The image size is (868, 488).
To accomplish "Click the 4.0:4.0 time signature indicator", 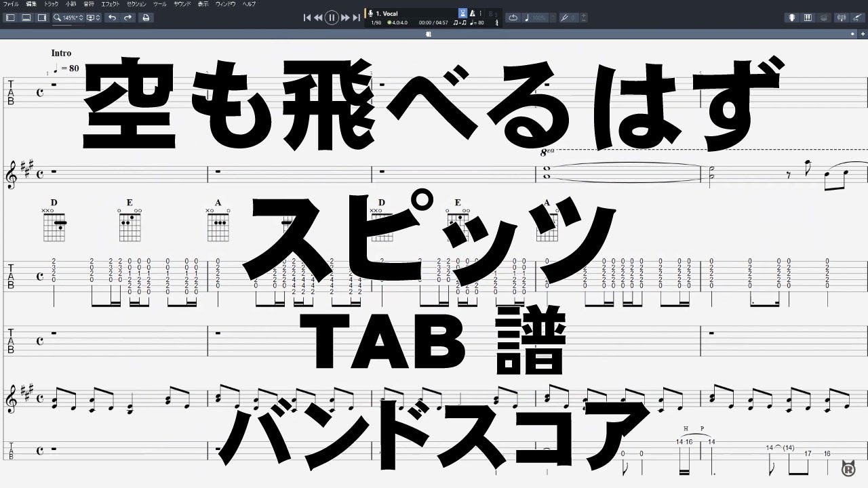I will point(397,23).
